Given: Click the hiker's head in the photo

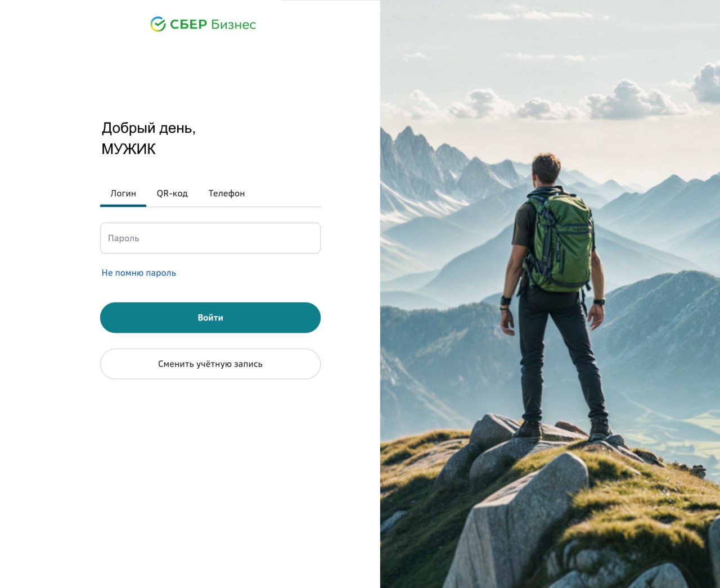Looking at the screenshot, I should (545, 169).
